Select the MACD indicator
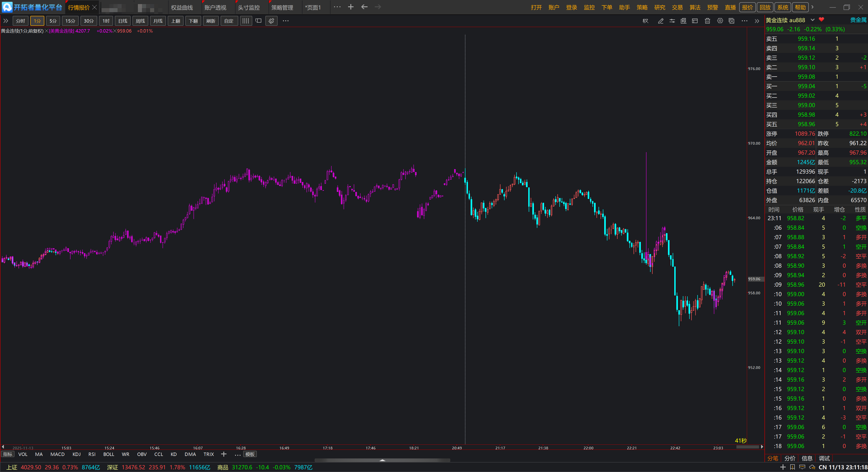The height and width of the screenshot is (472, 868). pyautogui.click(x=57, y=454)
